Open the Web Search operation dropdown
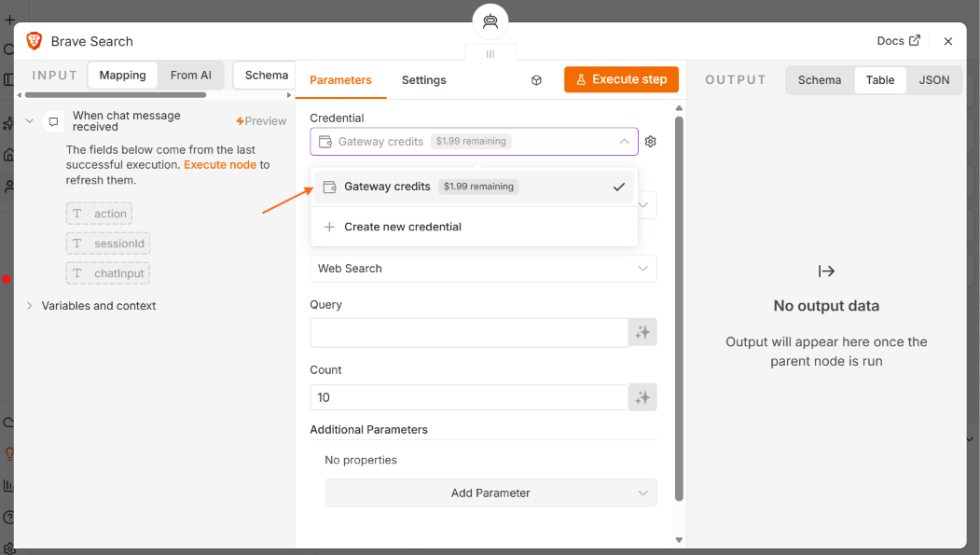Image resolution: width=980 pixels, height=555 pixels. (x=483, y=268)
